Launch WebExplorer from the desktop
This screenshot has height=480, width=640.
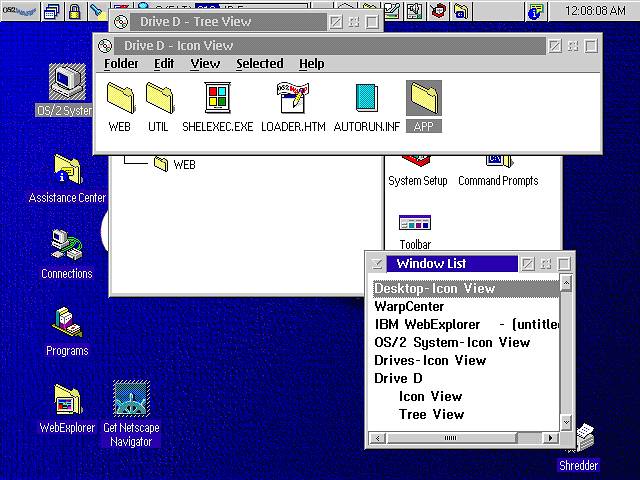[67, 400]
